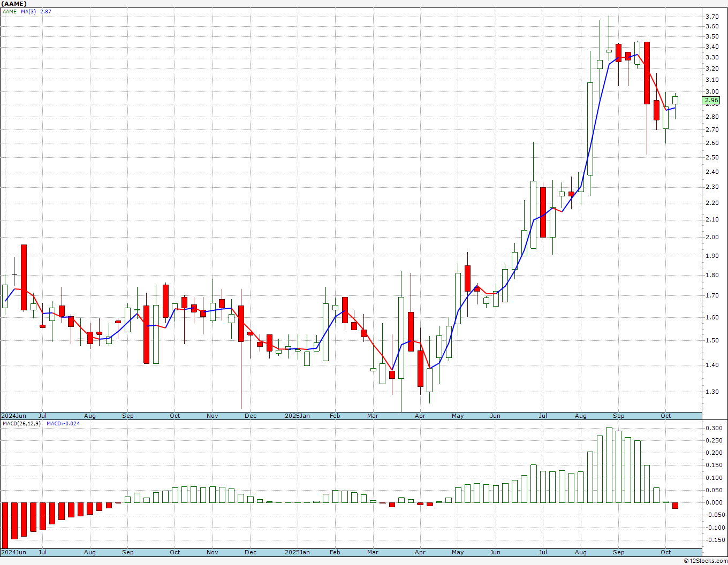
Task: Click the 3.50 price axis label
Action: point(712,37)
